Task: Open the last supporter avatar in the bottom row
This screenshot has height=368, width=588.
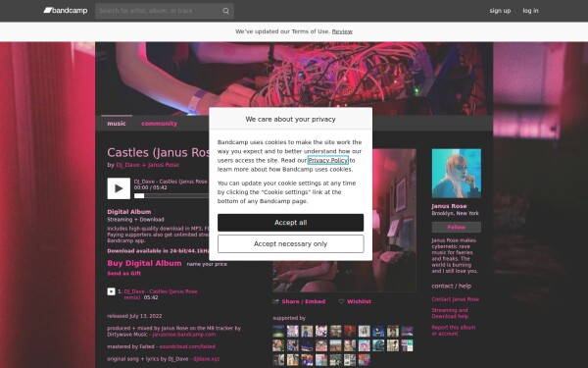Action: click(365, 360)
